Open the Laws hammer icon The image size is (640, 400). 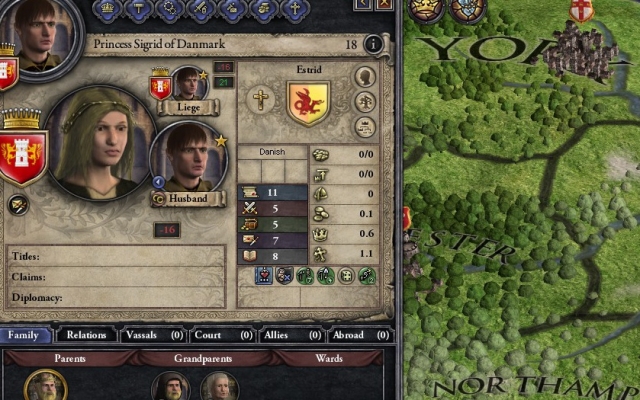coord(138,9)
